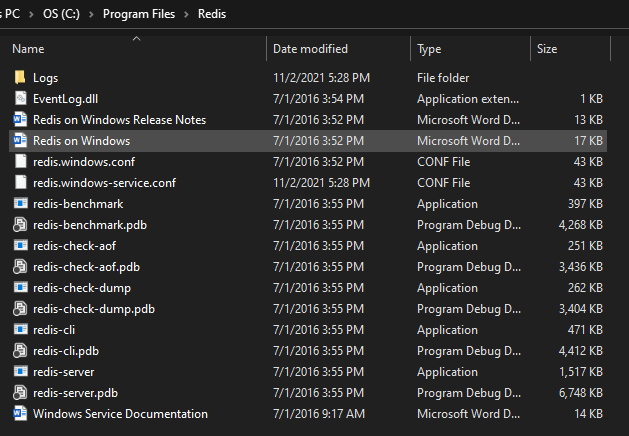This screenshot has height=436, width=629.
Task: Click the 7/1/2016 3:54 PM date cell
Action: click(319, 99)
